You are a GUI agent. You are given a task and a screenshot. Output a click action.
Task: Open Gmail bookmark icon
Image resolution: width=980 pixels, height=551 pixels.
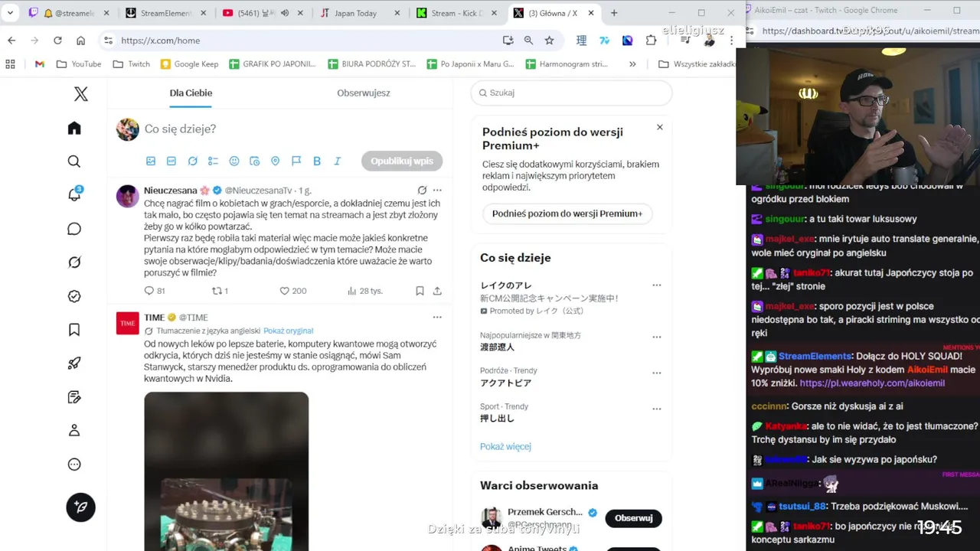pyautogui.click(x=40, y=64)
